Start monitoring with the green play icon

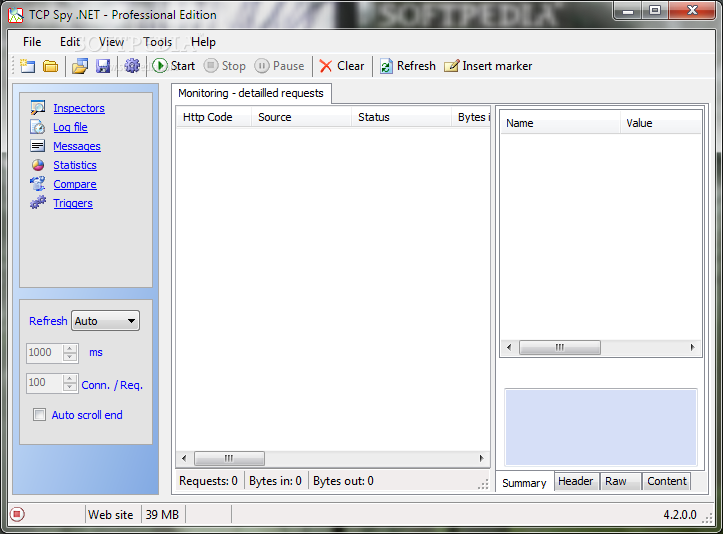160,66
